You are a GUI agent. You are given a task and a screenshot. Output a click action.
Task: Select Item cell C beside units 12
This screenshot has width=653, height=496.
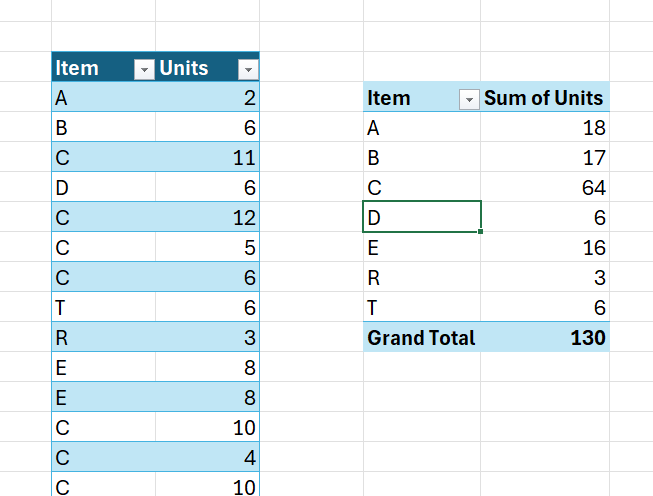(x=103, y=217)
